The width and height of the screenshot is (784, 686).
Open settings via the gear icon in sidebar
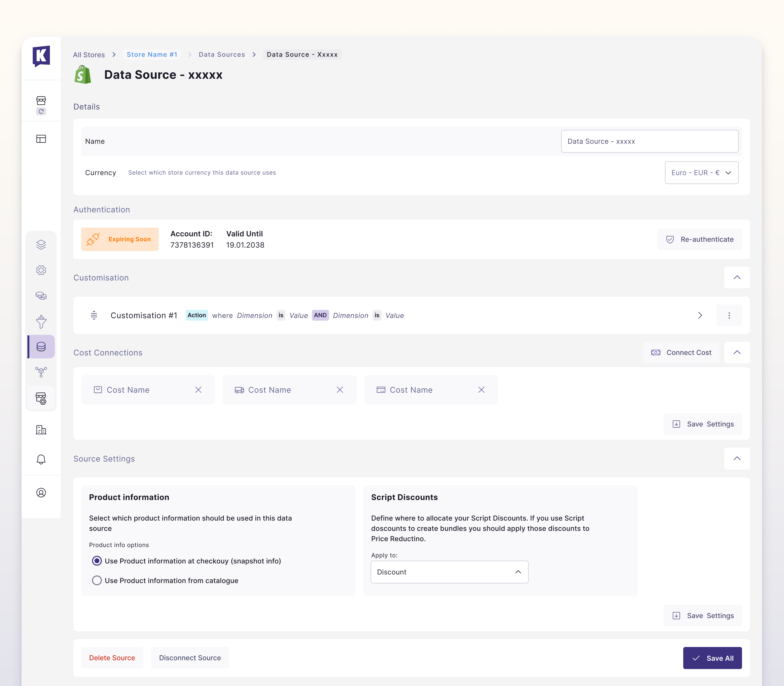[x=41, y=270]
